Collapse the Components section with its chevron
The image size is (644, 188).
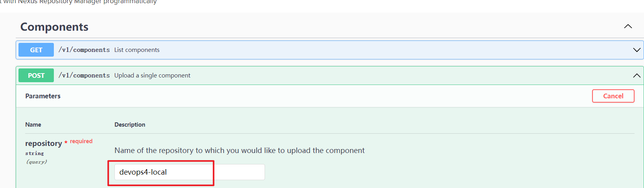click(628, 26)
